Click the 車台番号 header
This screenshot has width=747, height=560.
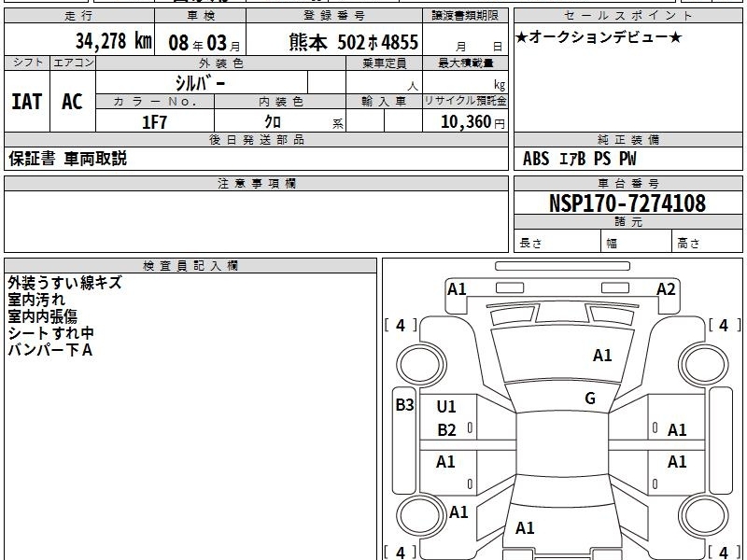click(x=627, y=183)
